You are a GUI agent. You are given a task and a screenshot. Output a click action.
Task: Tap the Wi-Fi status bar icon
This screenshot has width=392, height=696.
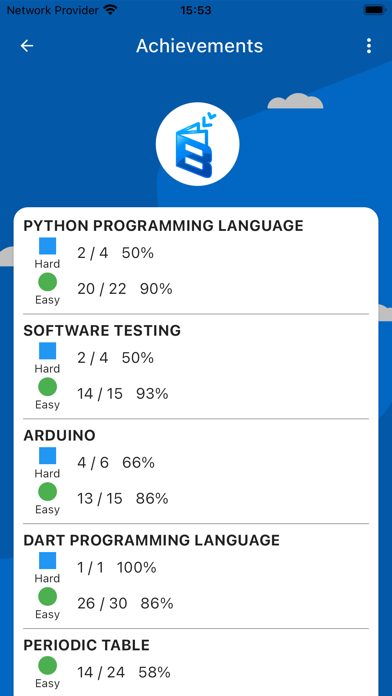click(x=110, y=9)
